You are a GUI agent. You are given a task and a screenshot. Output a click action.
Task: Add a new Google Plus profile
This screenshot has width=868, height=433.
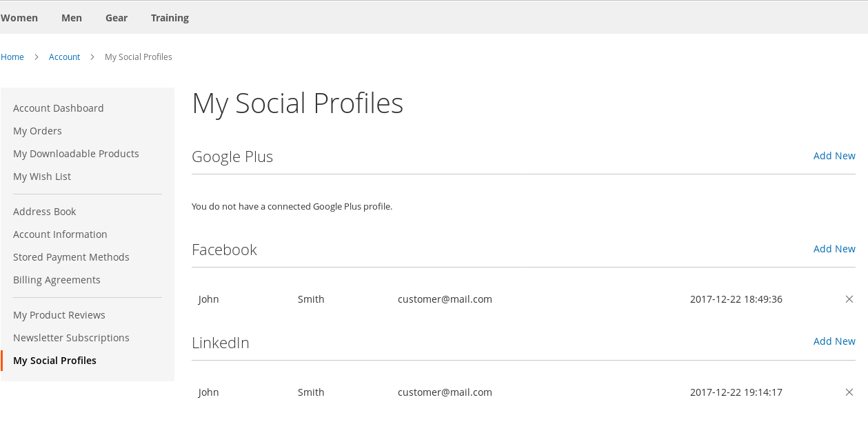point(834,156)
